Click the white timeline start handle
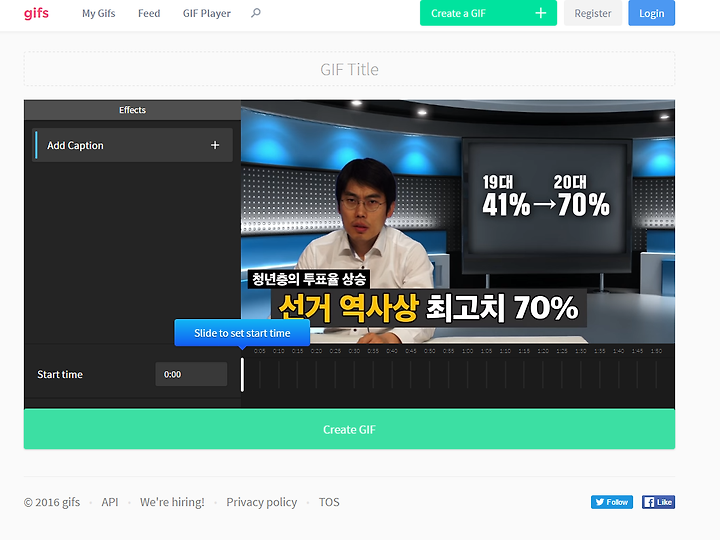 click(x=242, y=374)
